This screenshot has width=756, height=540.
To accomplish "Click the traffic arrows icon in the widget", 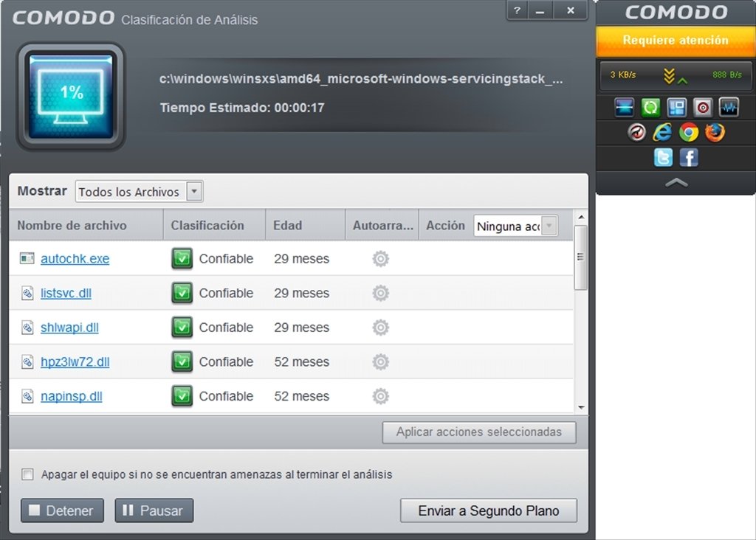I will (675, 76).
